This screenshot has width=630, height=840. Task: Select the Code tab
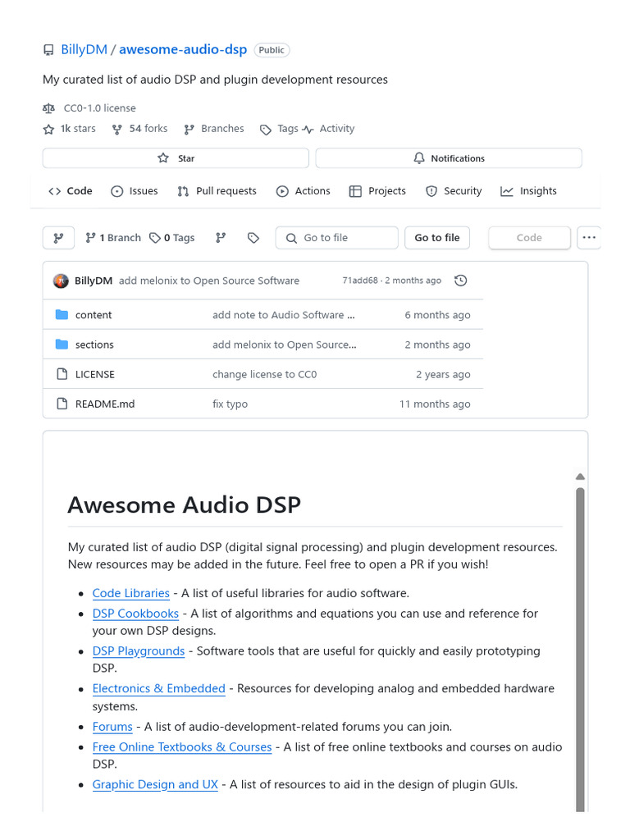[71, 191]
